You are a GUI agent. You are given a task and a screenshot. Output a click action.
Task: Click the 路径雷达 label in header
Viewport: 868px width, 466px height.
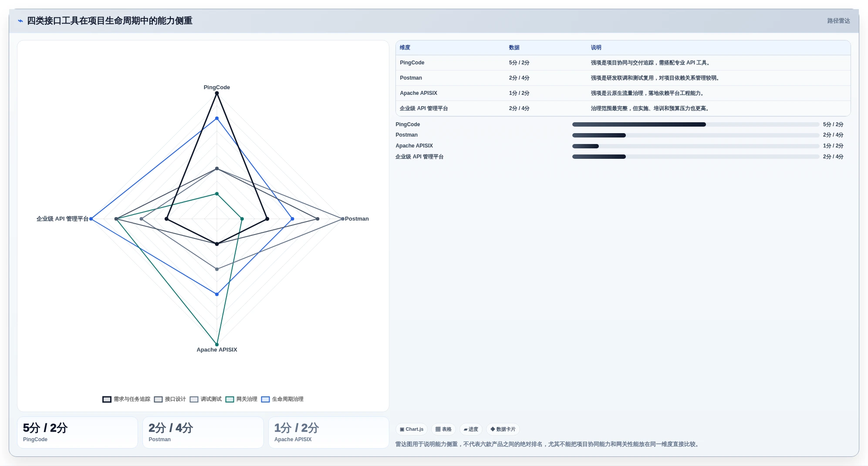[838, 21]
